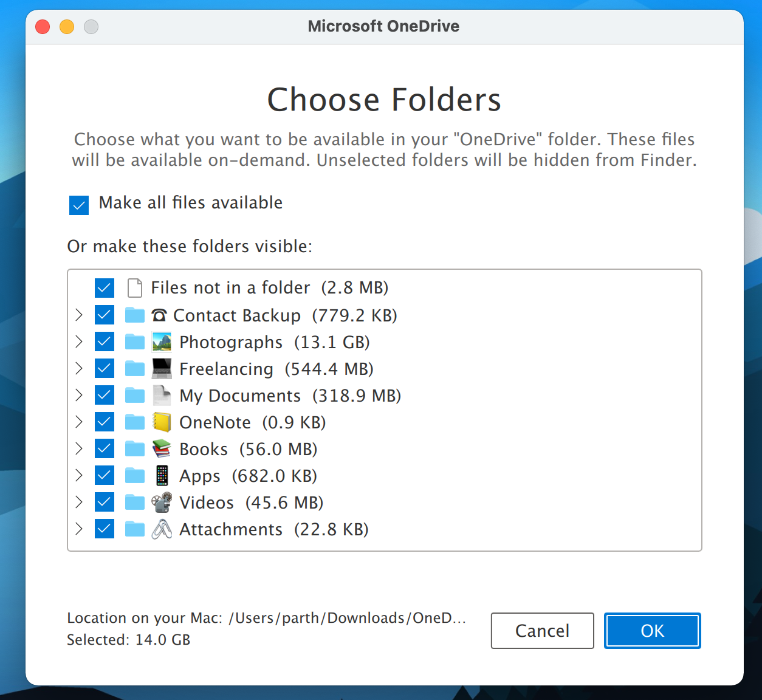This screenshot has width=762, height=700.
Task: Select the Freelancing (544.4 MB) label
Action: click(x=276, y=369)
